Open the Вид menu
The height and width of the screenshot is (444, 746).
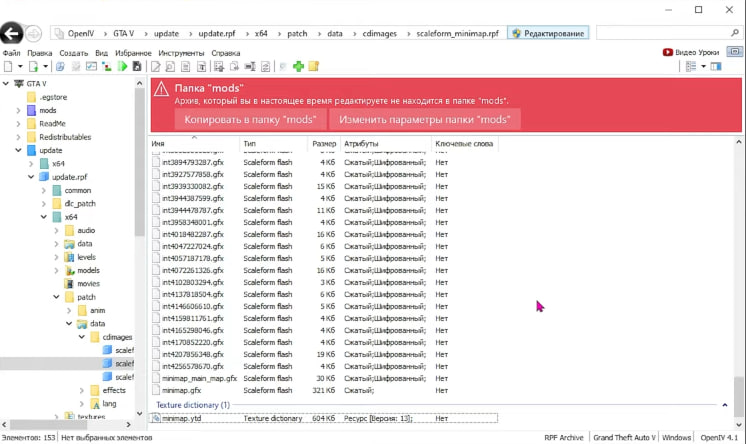pyautogui.click(x=101, y=53)
